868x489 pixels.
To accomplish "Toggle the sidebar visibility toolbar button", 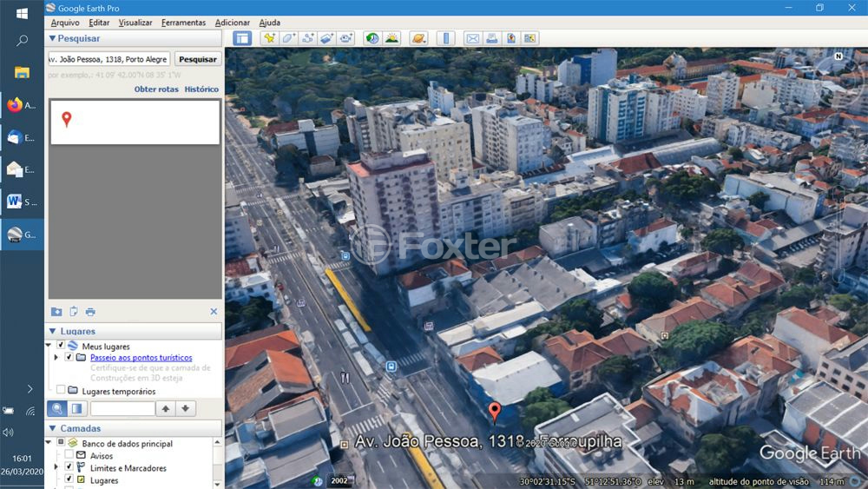I will click(x=242, y=38).
